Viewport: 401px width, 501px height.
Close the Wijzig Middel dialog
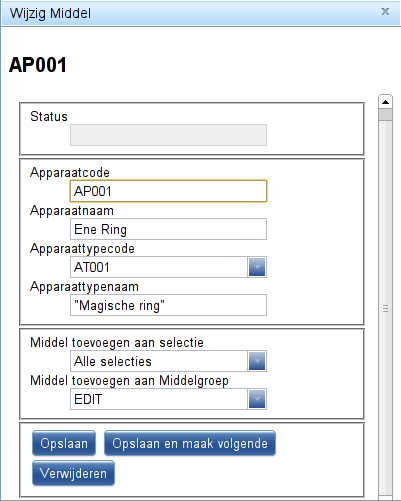coord(385,12)
